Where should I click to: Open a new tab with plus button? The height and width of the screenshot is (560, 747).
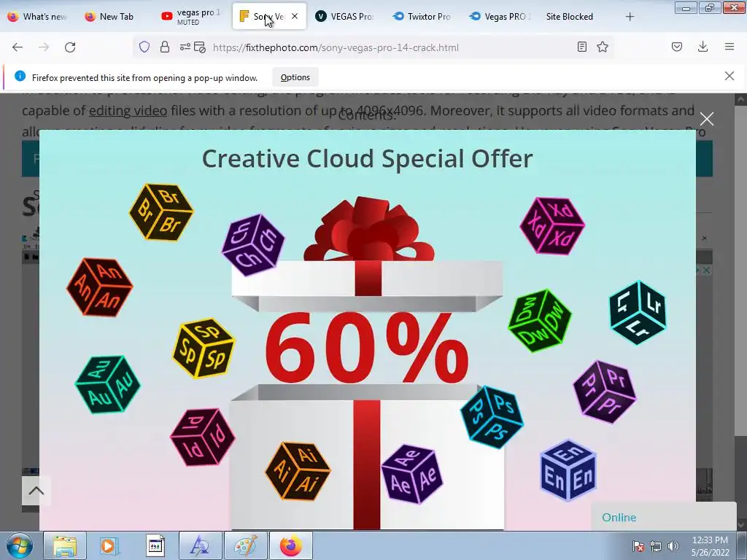[630, 17]
